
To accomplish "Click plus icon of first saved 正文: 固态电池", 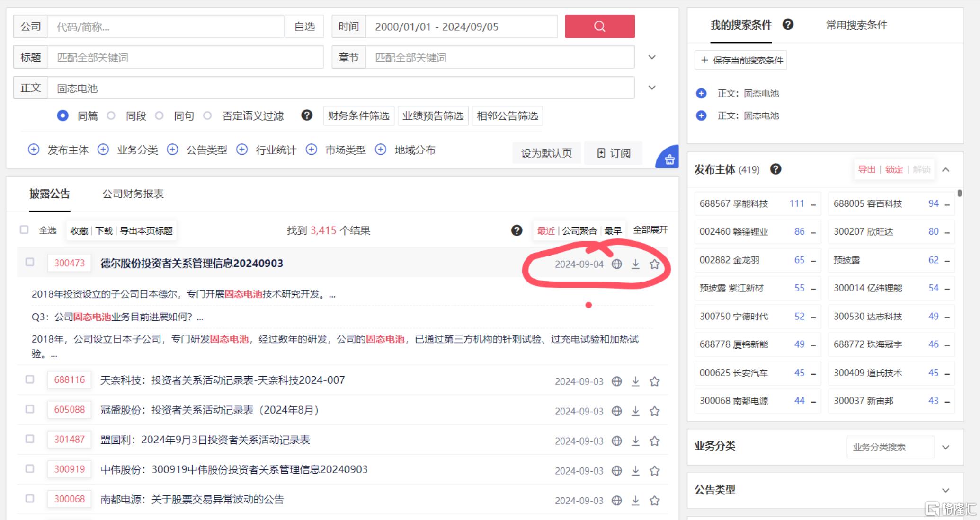I will 701,93.
